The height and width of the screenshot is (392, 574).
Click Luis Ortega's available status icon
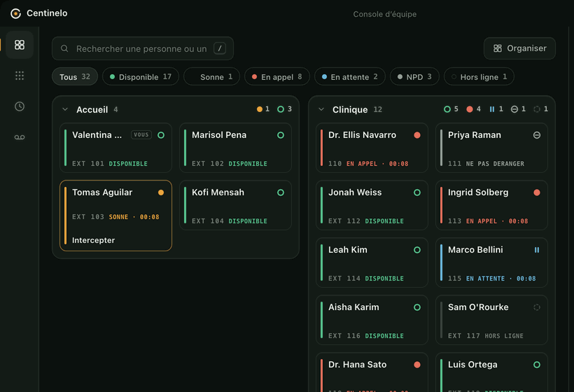click(x=537, y=365)
